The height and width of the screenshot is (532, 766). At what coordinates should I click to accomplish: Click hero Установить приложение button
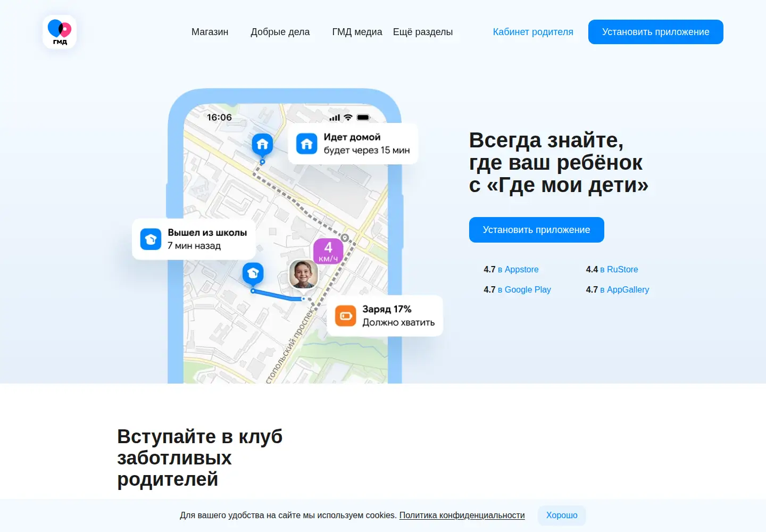pyautogui.click(x=537, y=230)
